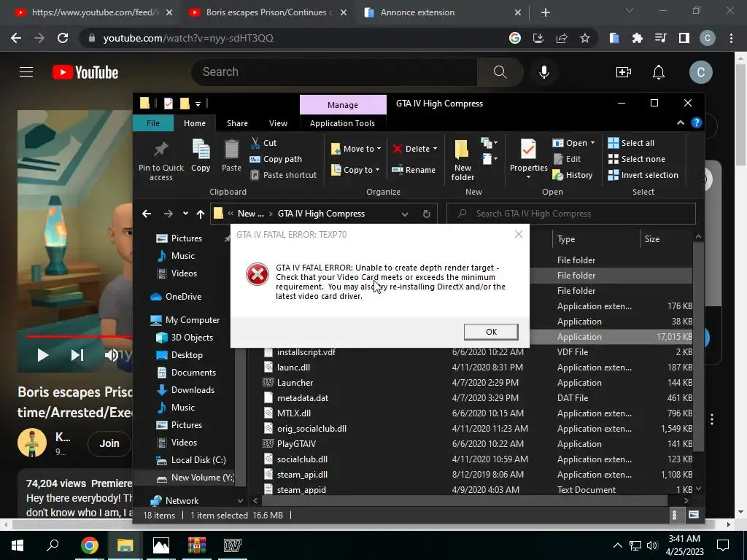Image resolution: width=747 pixels, height=560 pixels.
Task: Open the GTA IV taskbar icon
Action: pyautogui.click(x=233, y=545)
